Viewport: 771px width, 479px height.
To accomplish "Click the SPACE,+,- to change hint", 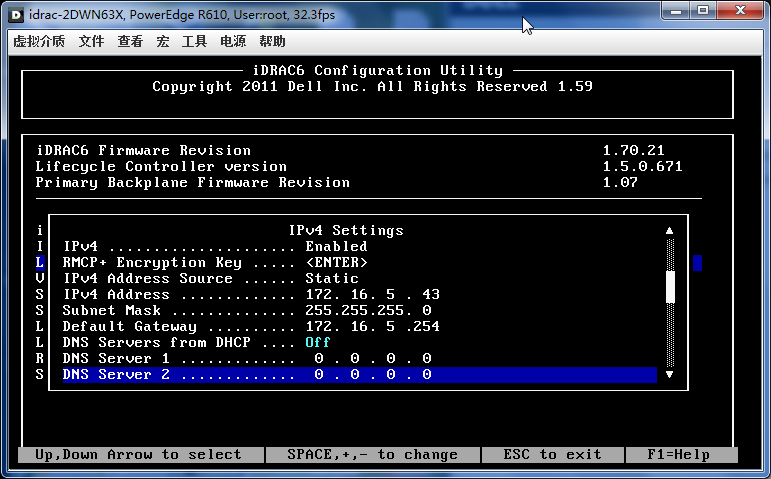I will pyautogui.click(x=373, y=454).
